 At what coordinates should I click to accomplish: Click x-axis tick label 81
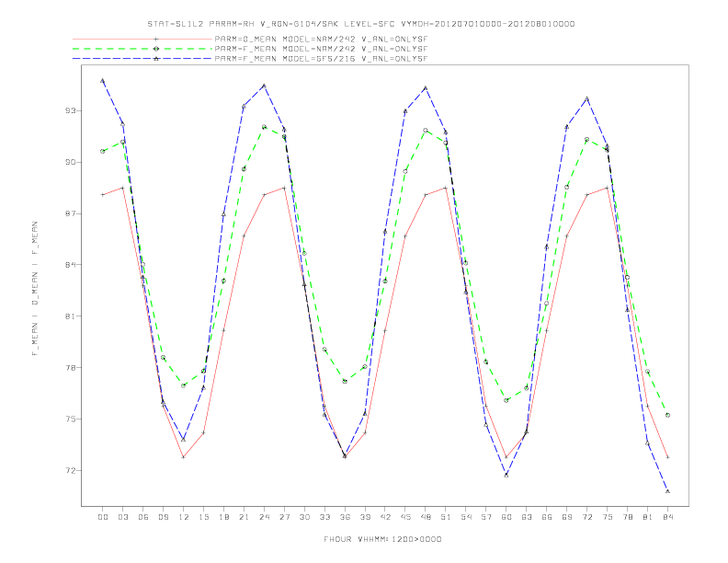(x=648, y=517)
